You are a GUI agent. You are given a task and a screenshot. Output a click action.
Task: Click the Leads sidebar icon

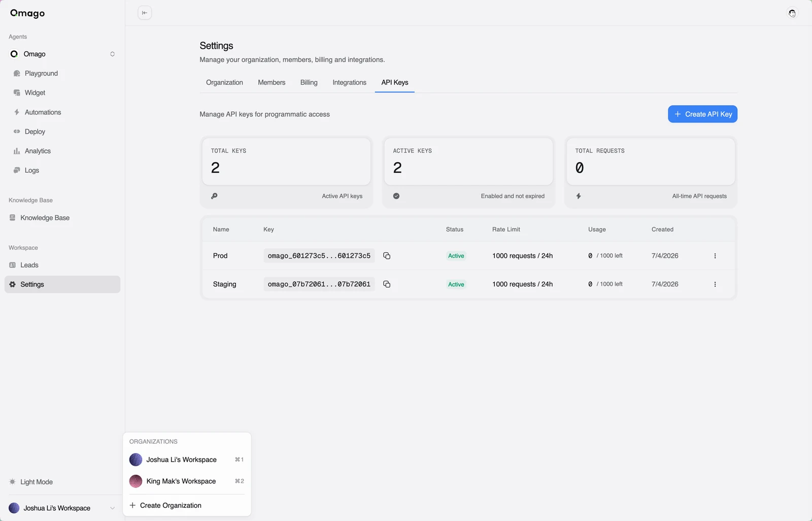(12, 265)
